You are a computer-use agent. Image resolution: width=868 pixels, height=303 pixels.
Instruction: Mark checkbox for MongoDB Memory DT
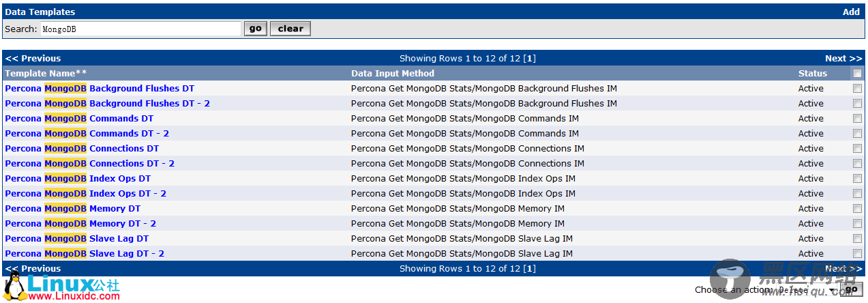857,209
